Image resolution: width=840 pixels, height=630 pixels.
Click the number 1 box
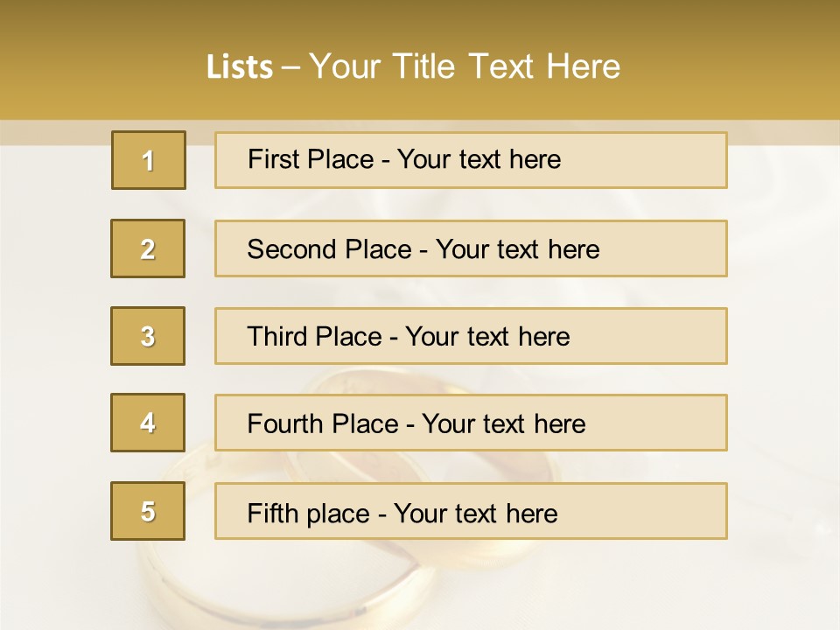pyautogui.click(x=148, y=160)
